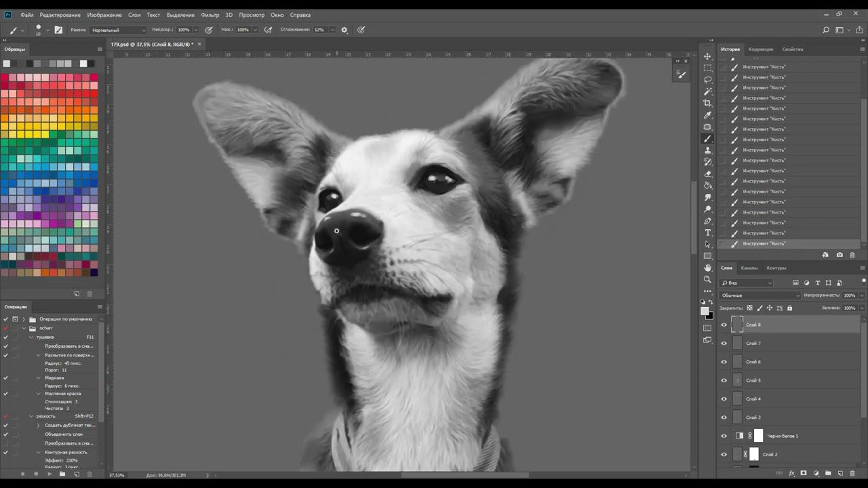Create a new snapshot in History
This screenshot has width=868, height=488.
tap(840, 255)
